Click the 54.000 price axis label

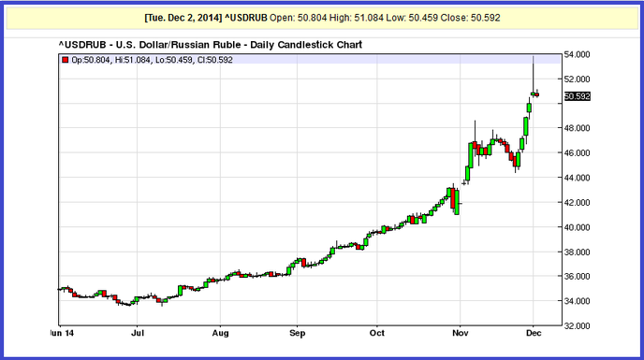point(577,54)
